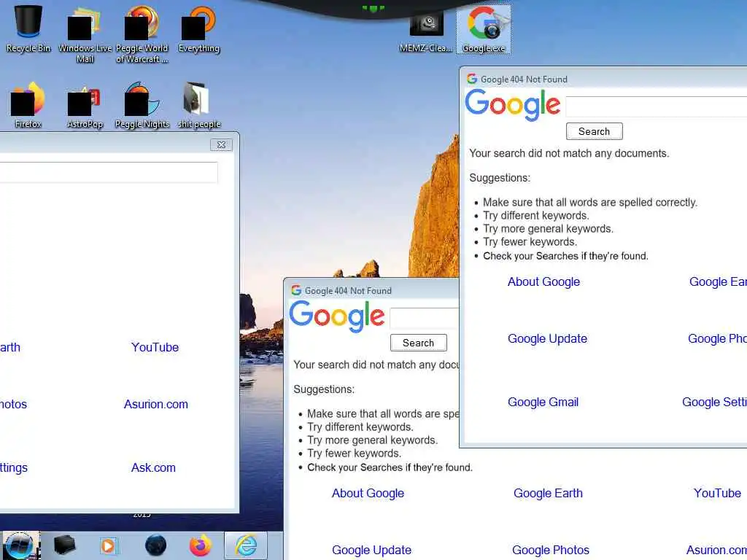Viewport: 747px width, 560px height.
Task: Open the 'shit people' desktop folder
Action: click(198, 105)
